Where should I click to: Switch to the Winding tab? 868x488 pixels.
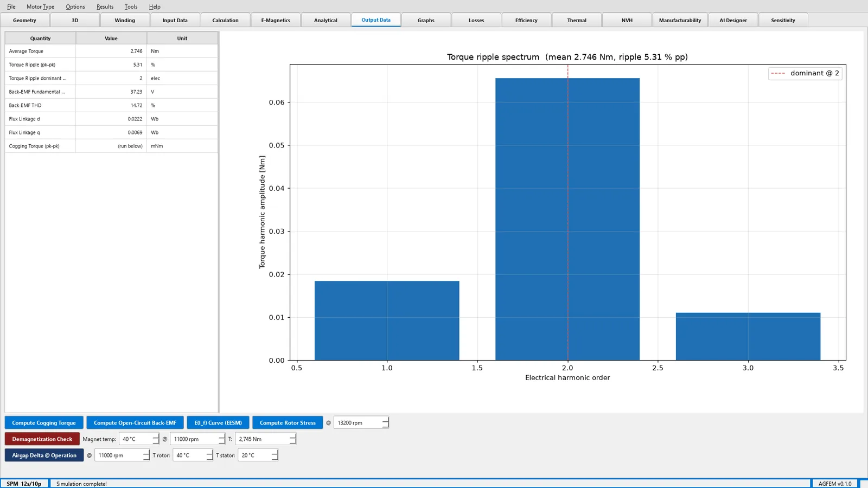(125, 20)
